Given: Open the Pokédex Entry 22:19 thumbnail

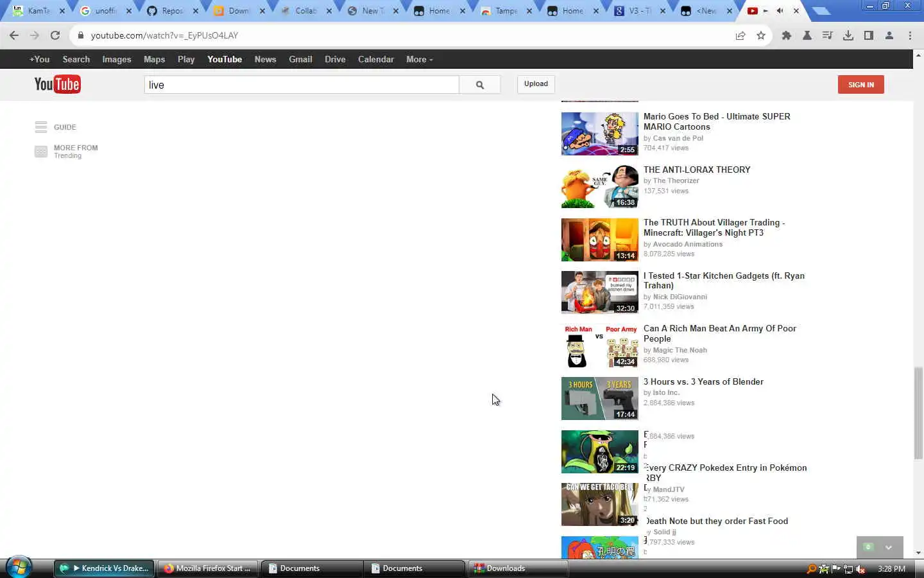Looking at the screenshot, I should [600, 451].
